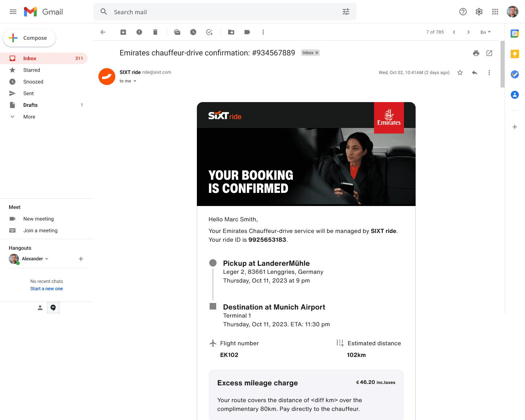Open the Support help icon

[463, 12]
